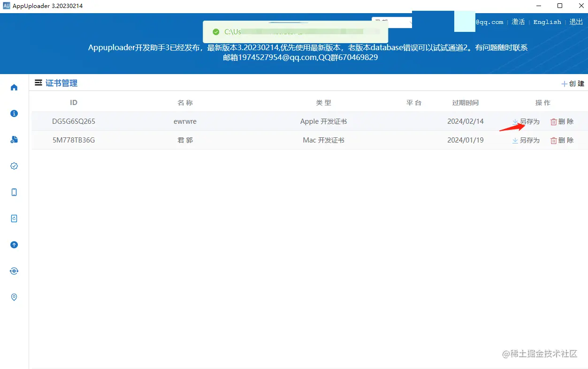Click the 激活 activation link

coord(518,22)
